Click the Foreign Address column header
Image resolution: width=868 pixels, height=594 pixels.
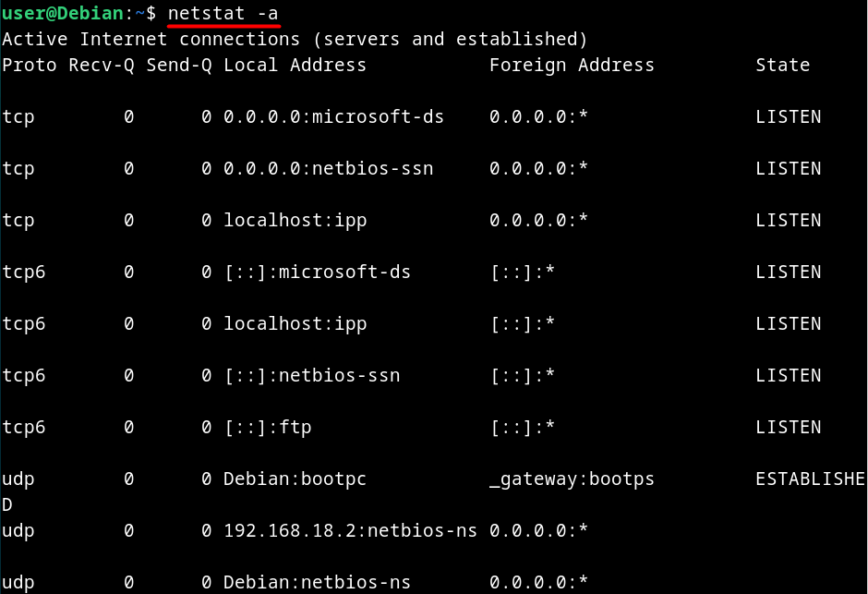[x=572, y=66]
